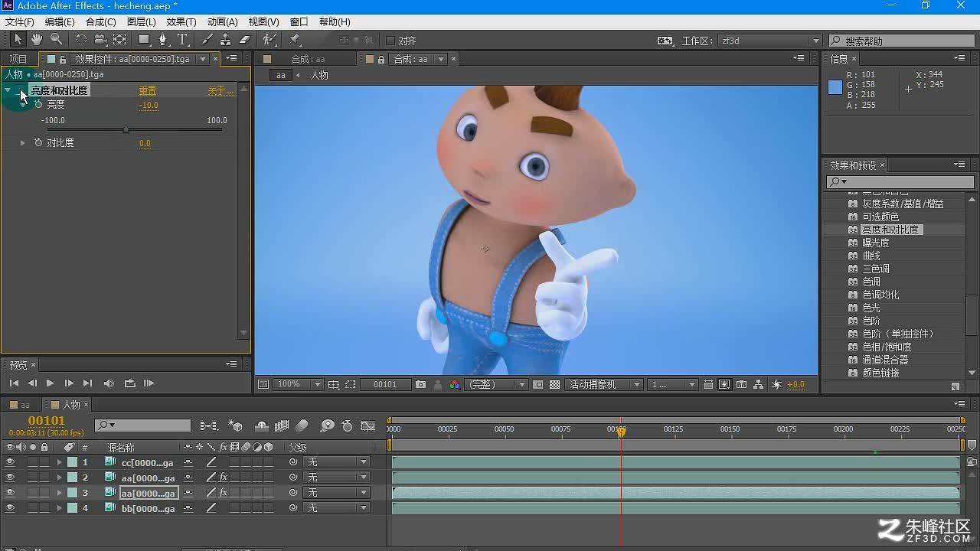Viewport: 980px width, 551px height.
Task: Select the Pen tool
Action: pos(163,40)
